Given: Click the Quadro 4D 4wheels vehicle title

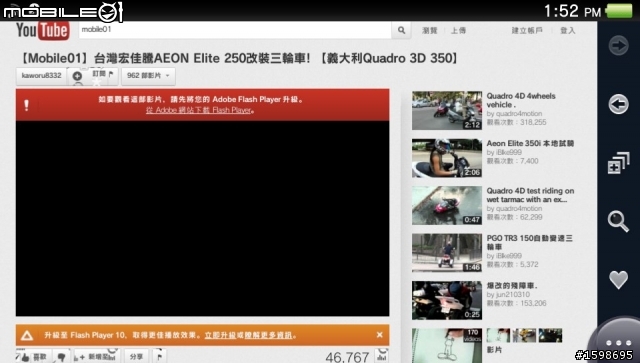Looking at the screenshot, I should [521, 100].
